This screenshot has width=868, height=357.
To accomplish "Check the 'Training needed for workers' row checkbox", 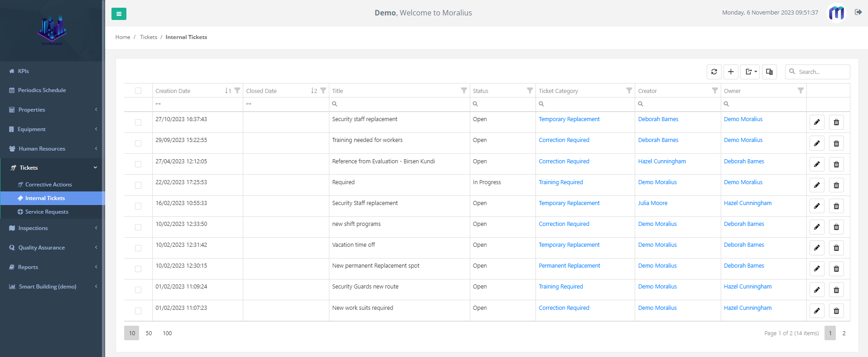I will point(138,143).
